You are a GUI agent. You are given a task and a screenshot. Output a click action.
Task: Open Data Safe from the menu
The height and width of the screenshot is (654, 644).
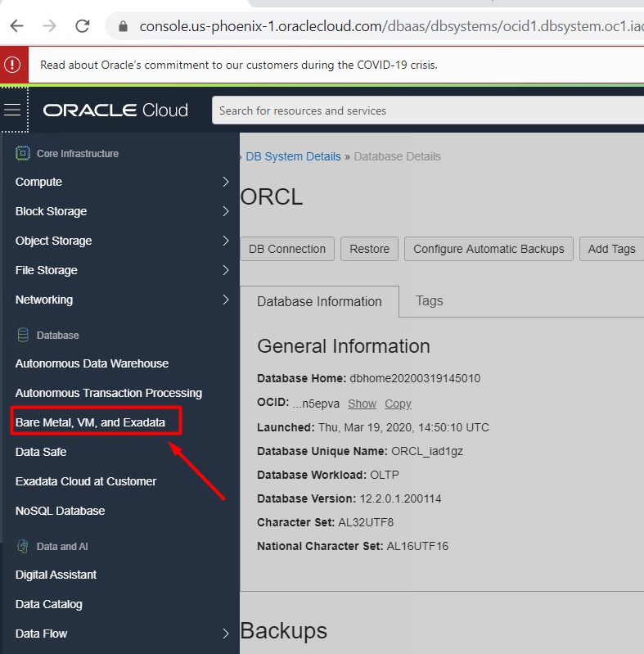(x=41, y=452)
